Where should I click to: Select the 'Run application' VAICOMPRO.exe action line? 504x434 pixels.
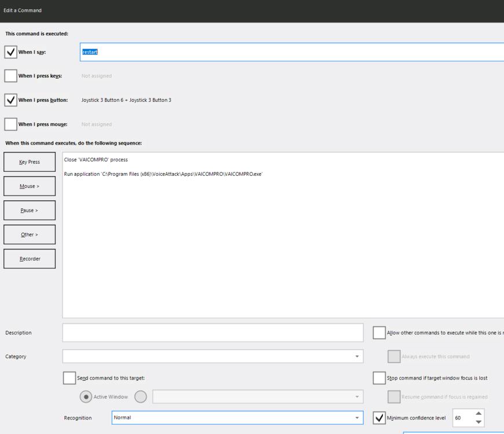click(163, 174)
